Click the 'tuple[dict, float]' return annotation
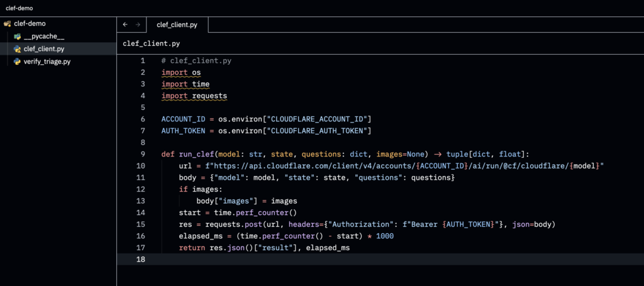 point(485,154)
